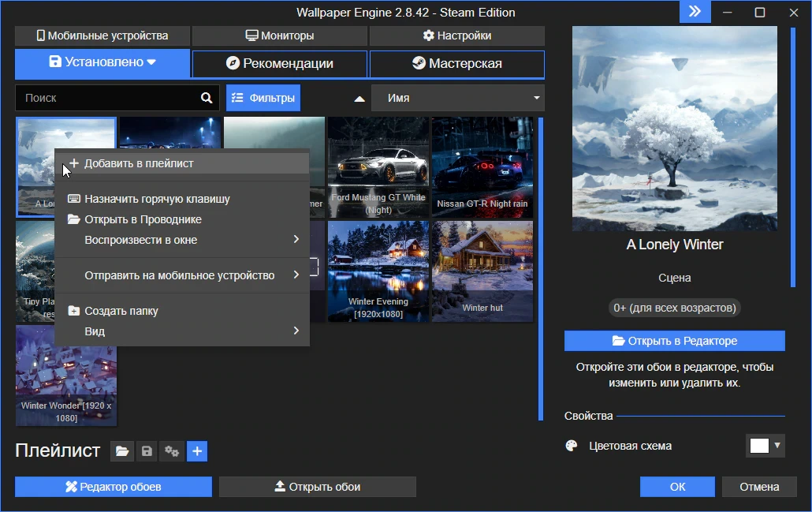The width and height of the screenshot is (812, 512).
Task: Switch to the Рекомендации tab
Action: pyautogui.click(x=280, y=63)
